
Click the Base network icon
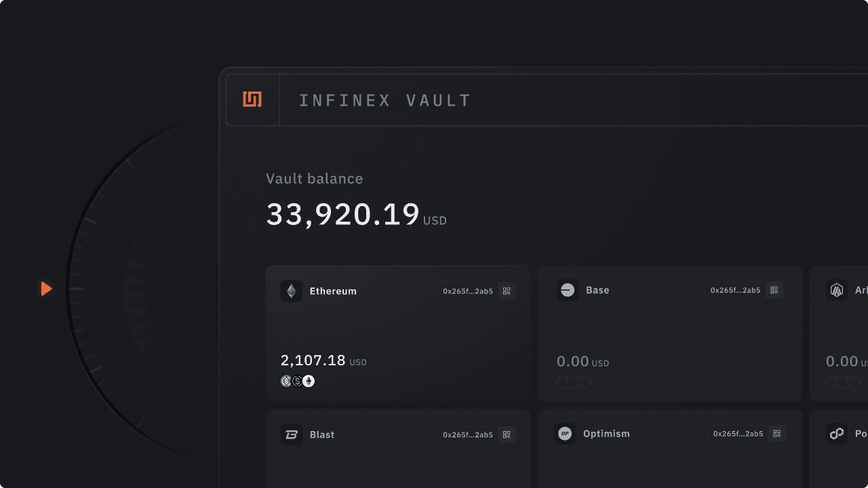(568, 290)
